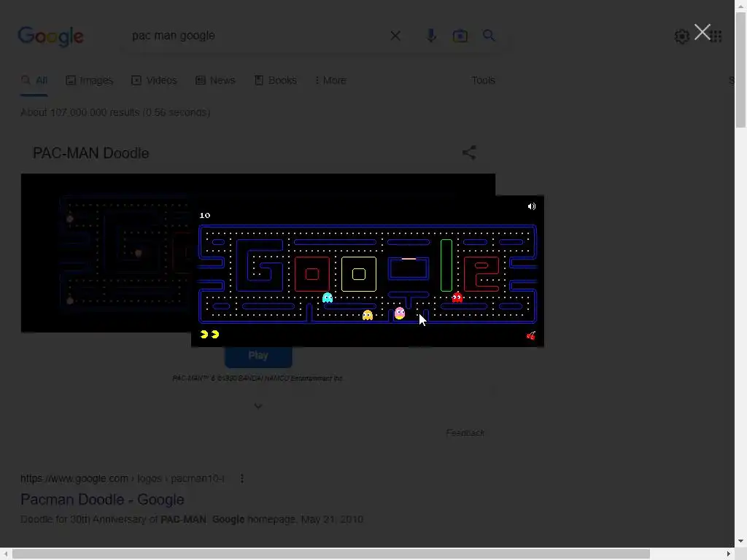
Task: Click the orange ghost in the maze
Action: [x=368, y=315]
